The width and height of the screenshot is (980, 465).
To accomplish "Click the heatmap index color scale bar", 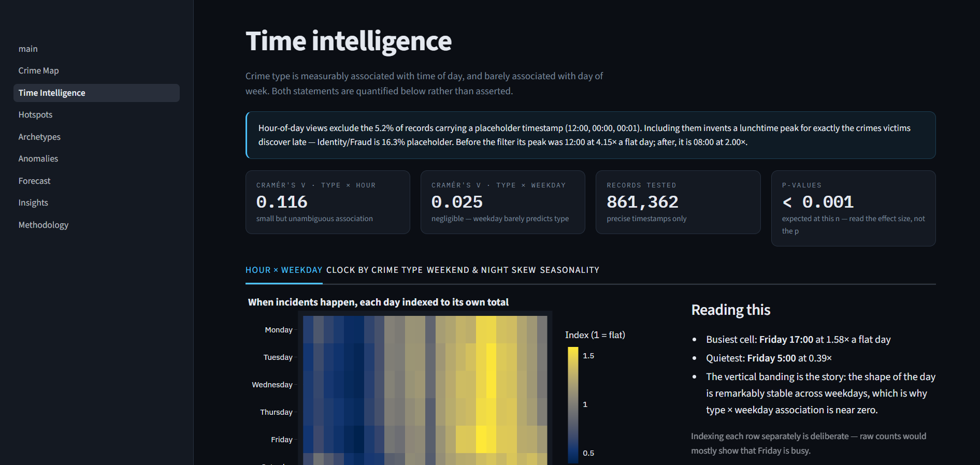I will tap(573, 405).
